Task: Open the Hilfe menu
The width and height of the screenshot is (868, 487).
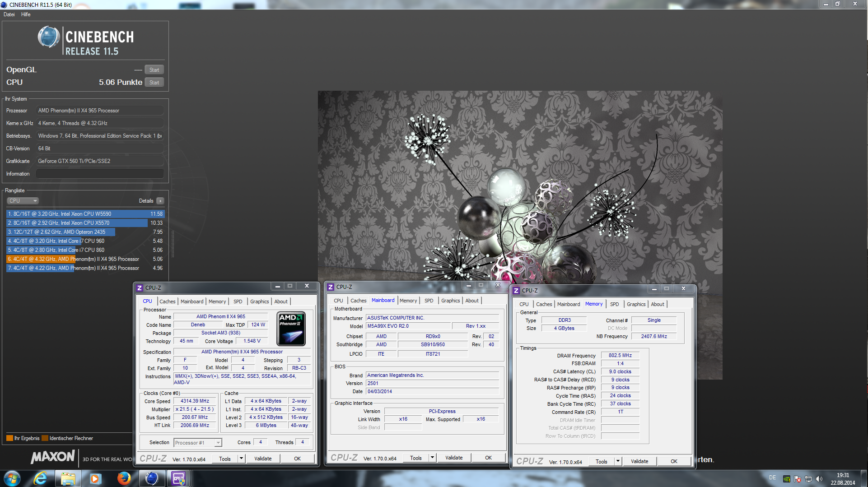Action: tap(26, 14)
